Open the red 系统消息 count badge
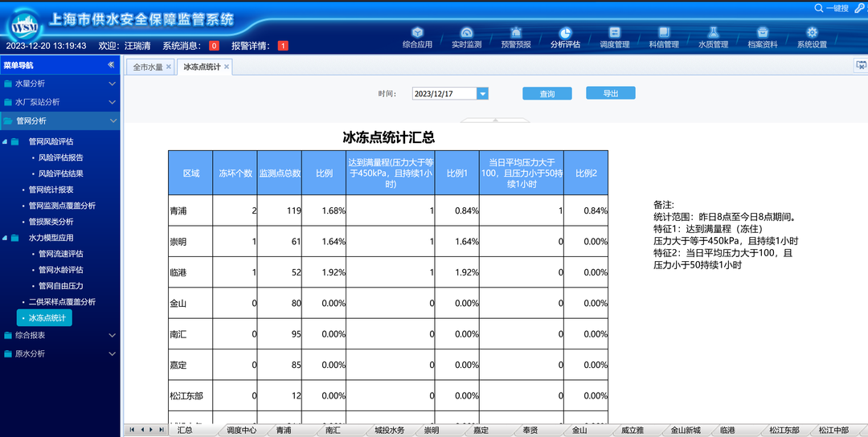This screenshot has width=868, height=437. 214,46
